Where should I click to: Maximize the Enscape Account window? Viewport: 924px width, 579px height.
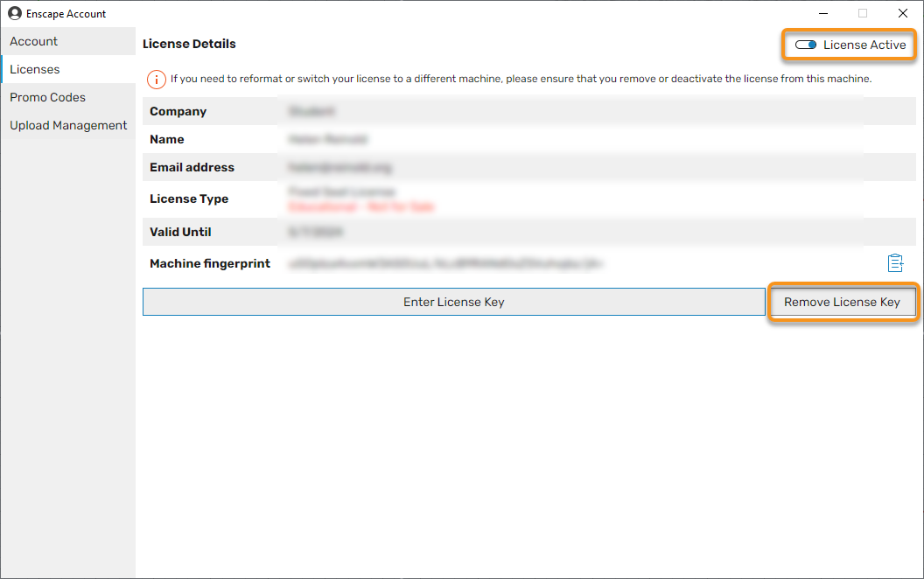pyautogui.click(x=863, y=14)
